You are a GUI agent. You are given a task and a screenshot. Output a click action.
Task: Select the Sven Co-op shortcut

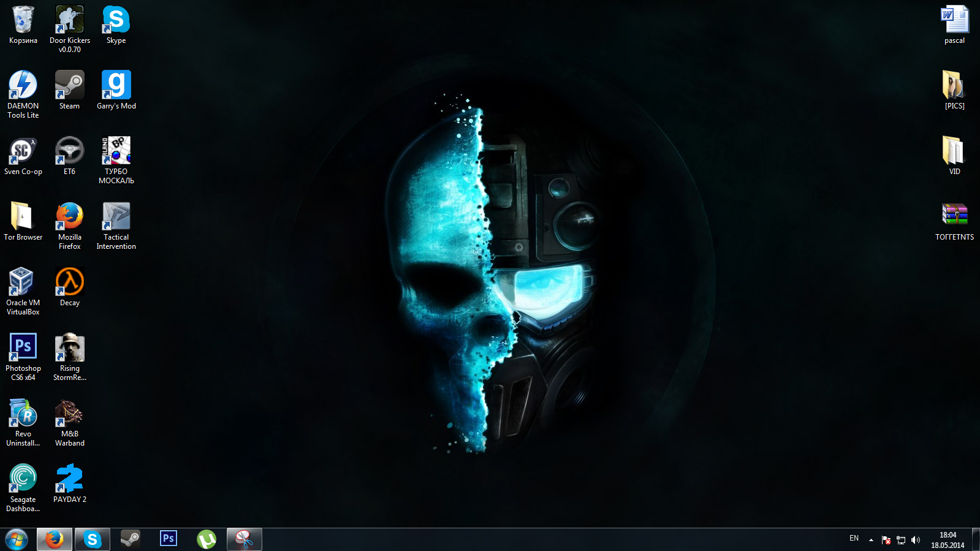pyautogui.click(x=23, y=156)
